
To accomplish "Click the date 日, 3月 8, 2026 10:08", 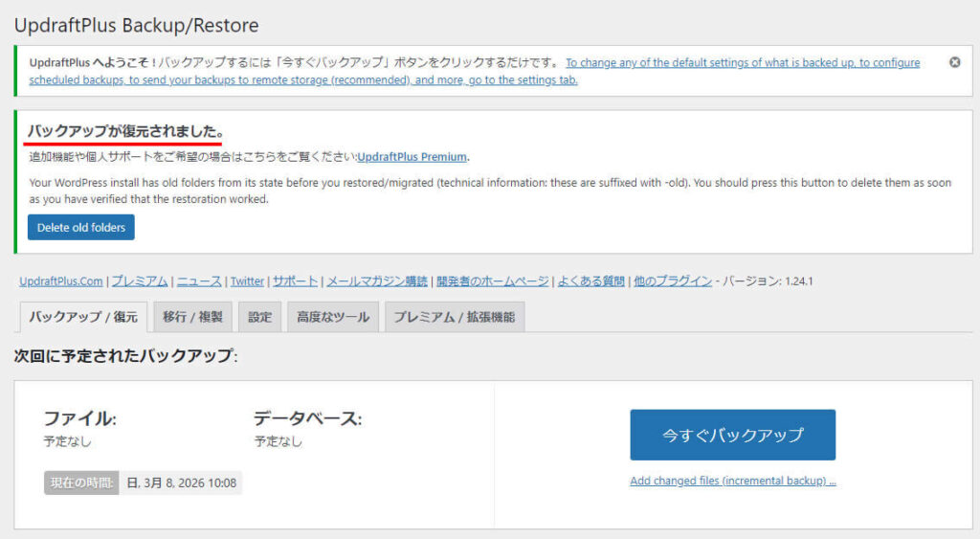I will [x=181, y=483].
